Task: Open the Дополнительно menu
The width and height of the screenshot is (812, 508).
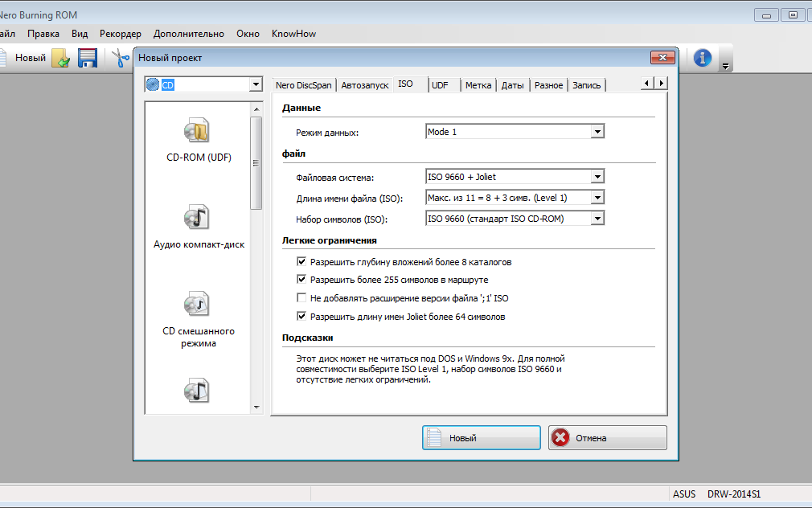Action: coord(188,34)
